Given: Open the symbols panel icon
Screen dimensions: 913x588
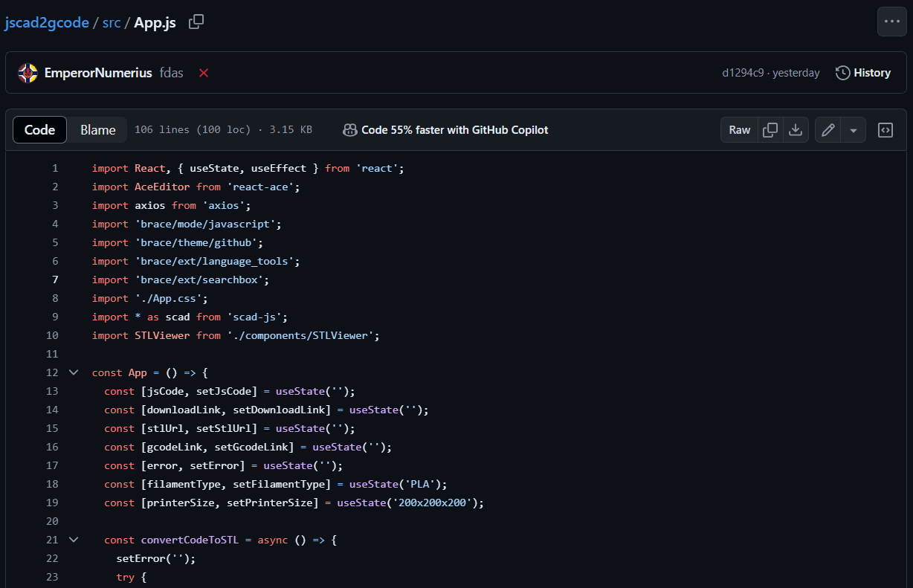Looking at the screenshot, I should 885,130.
